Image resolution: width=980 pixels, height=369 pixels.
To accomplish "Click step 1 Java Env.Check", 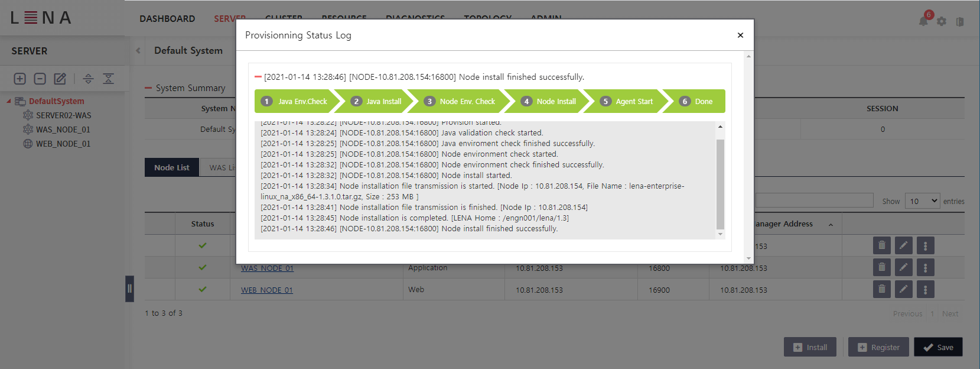I will (x=297, y=101).
